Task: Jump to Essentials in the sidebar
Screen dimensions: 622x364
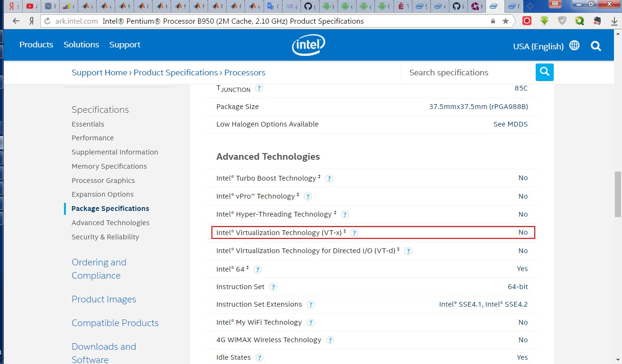Action: pyautogui.click(x=88, y=124)
